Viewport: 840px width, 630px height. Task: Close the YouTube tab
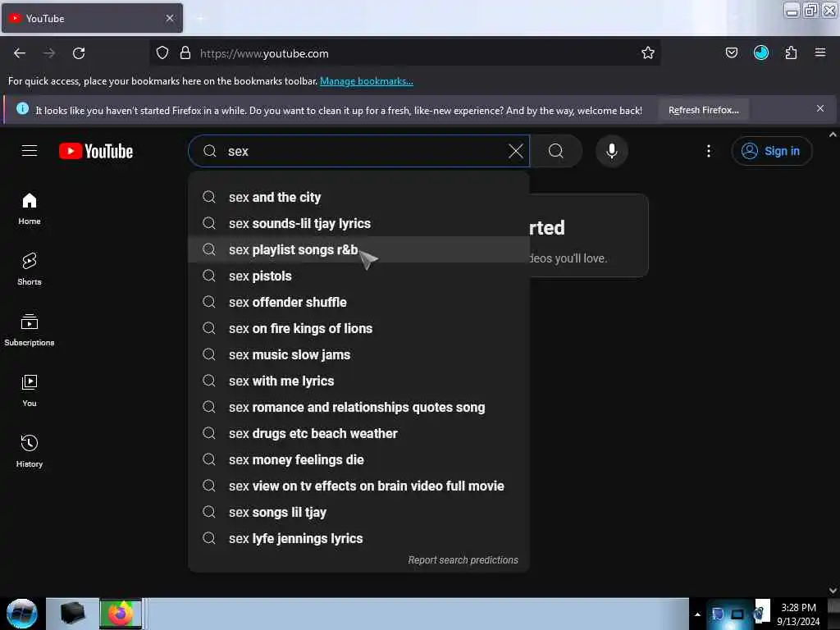click(x=170, y=18)
